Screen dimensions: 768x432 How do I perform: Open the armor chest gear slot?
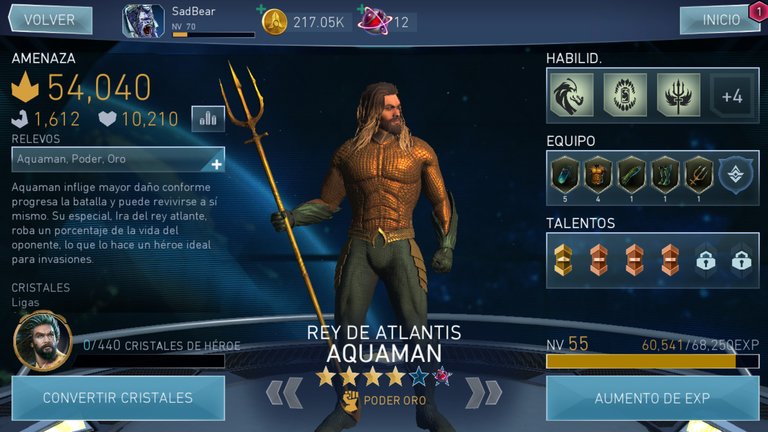click(598, 174)
